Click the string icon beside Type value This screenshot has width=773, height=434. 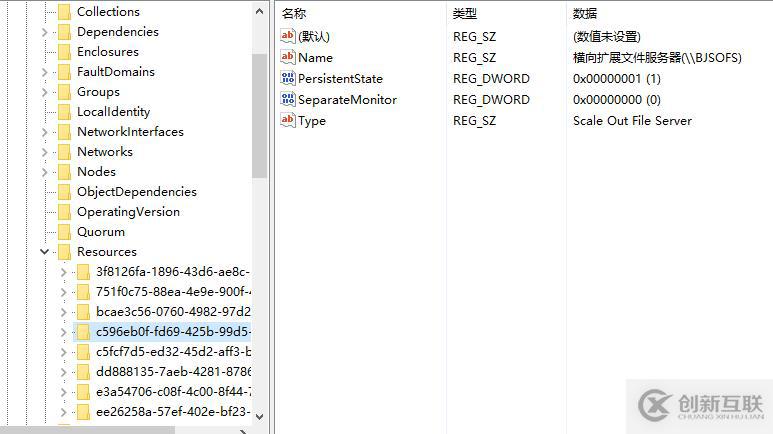(x=288, y=120)
